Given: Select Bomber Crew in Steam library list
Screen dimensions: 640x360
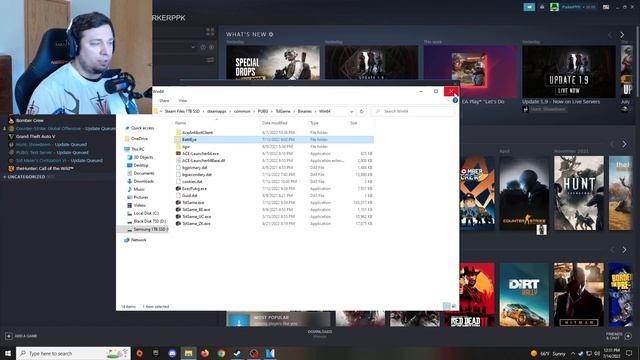Looking at the screenshot, I should 29,120.
